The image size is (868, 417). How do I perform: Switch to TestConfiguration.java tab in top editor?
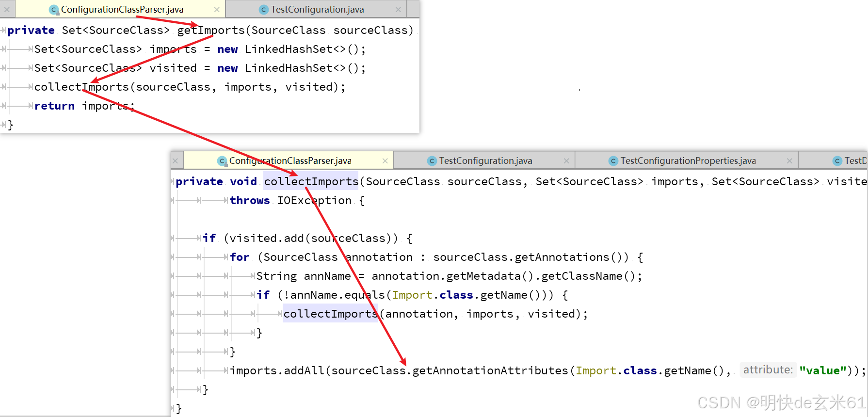pyautogui.click(x=317, y=9)
